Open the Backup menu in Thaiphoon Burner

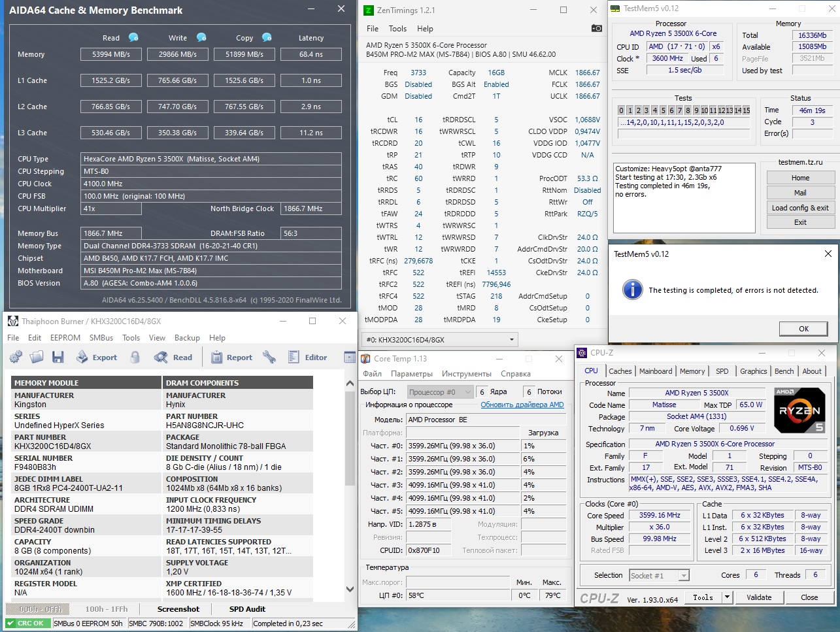coord(187,338)
